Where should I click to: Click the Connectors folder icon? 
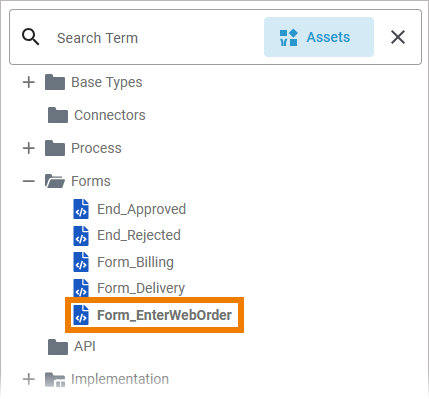click(x=58, y=115)
